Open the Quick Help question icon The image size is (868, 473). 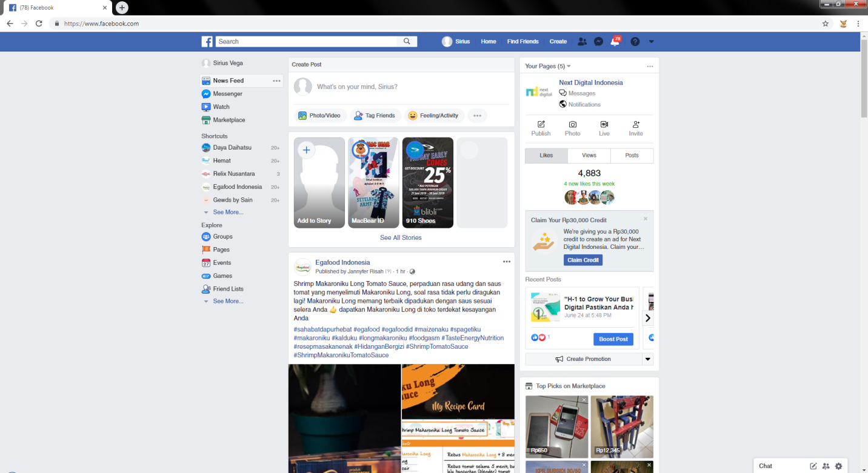pyautogui.click(x=635, y=42)
